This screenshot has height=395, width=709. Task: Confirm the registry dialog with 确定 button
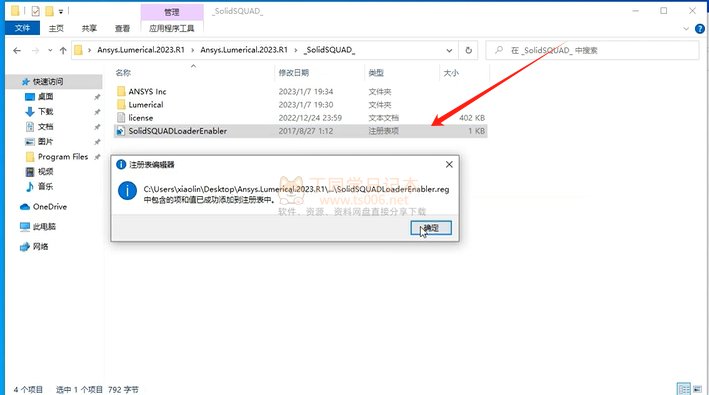pos(430,228)
